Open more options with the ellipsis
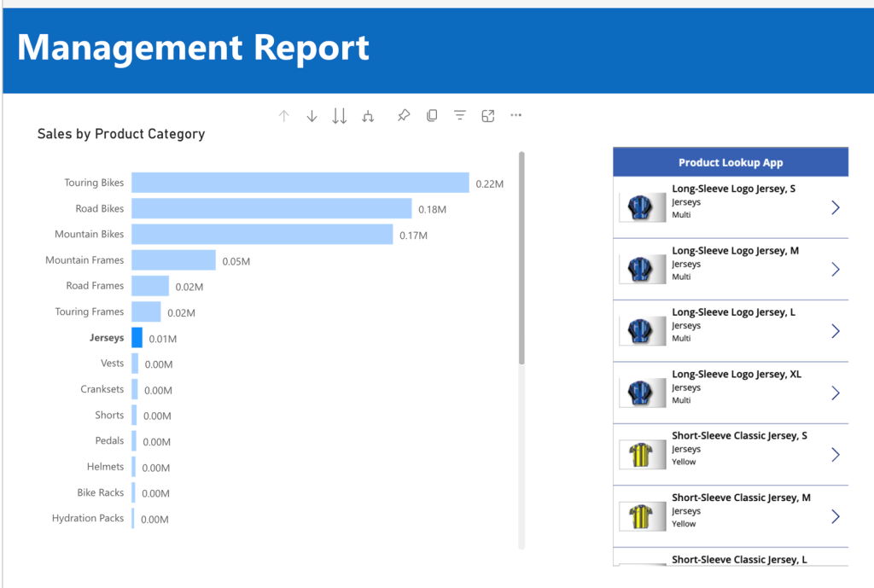 pos(516,115)
